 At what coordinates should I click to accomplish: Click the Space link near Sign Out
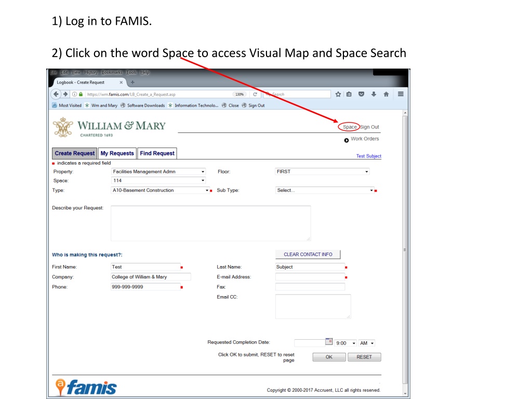pos(350,127)
